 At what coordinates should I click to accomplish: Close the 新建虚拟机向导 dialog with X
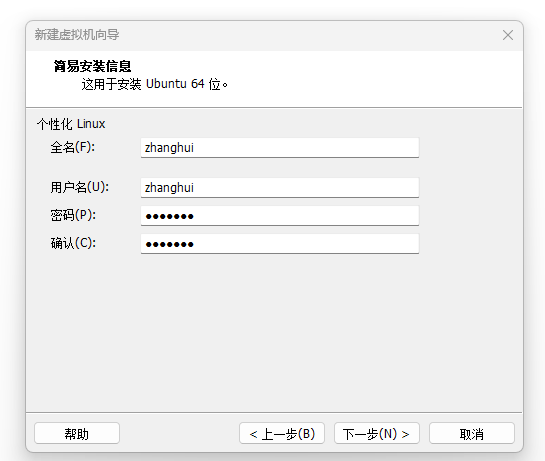508,35
